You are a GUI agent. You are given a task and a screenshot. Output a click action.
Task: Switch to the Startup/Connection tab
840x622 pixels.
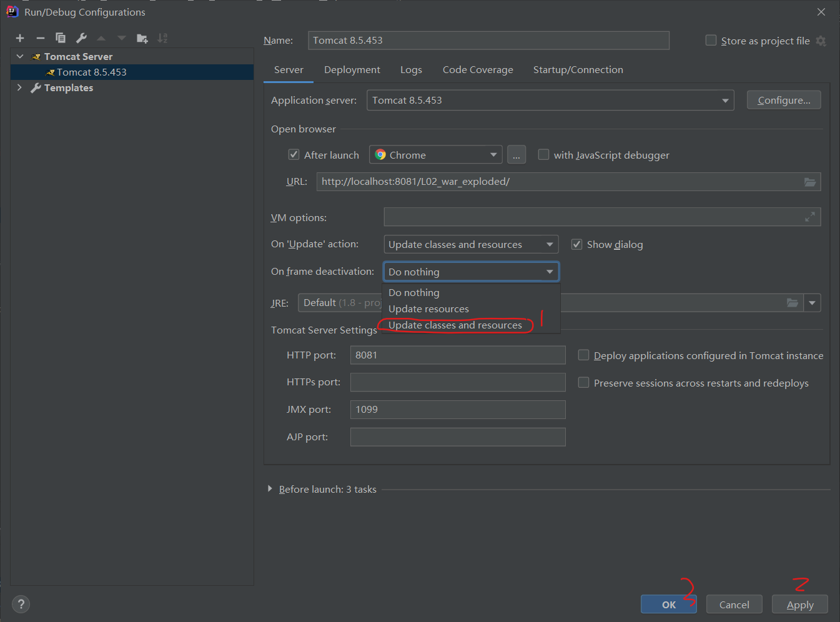[x=578, y=70]
